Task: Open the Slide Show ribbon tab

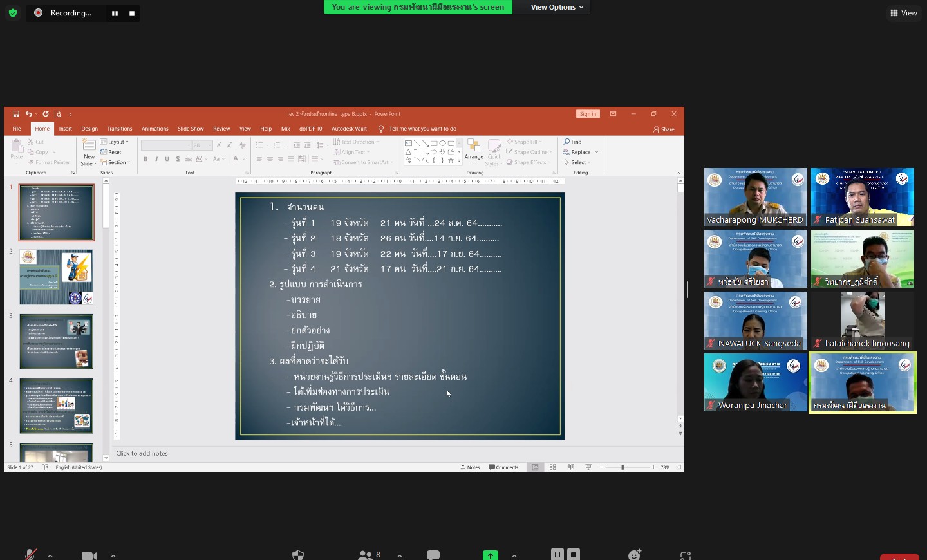Action: (x=191, y=129)
